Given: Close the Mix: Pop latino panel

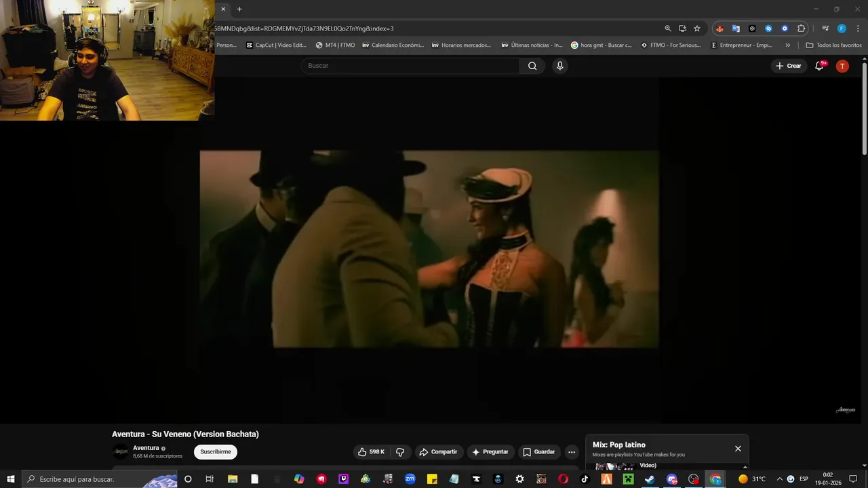Looking at the screenshot, I should (x=738, y=449).
